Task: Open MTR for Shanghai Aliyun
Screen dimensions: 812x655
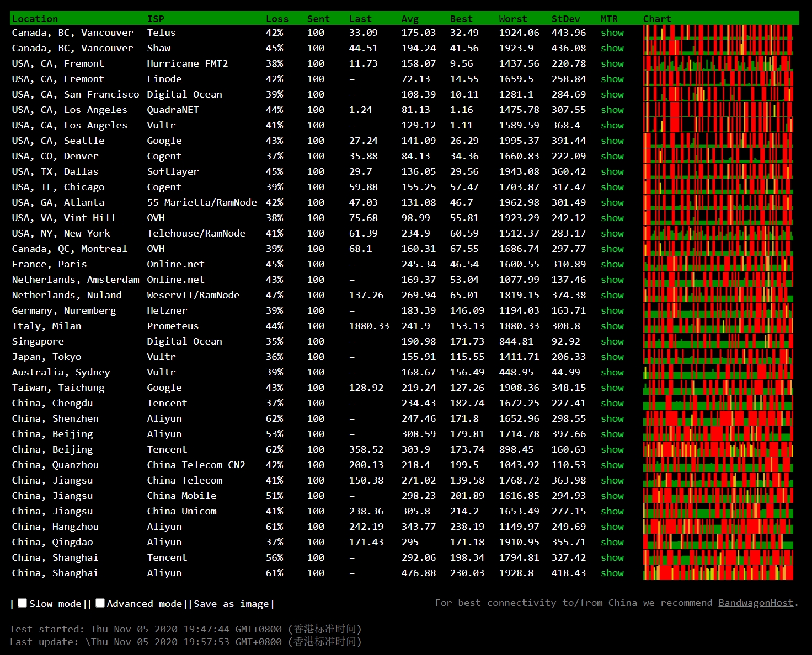Action: click(612, 573)
